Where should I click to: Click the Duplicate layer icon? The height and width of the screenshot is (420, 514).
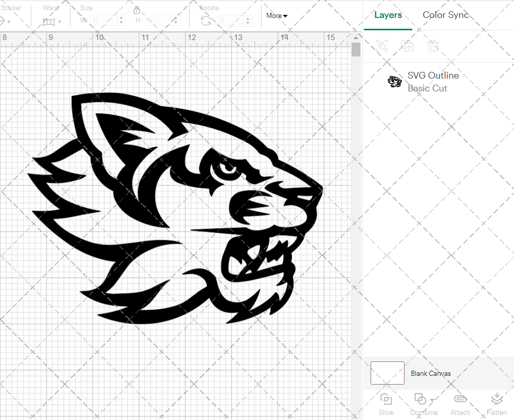click(x=408, y=46)
